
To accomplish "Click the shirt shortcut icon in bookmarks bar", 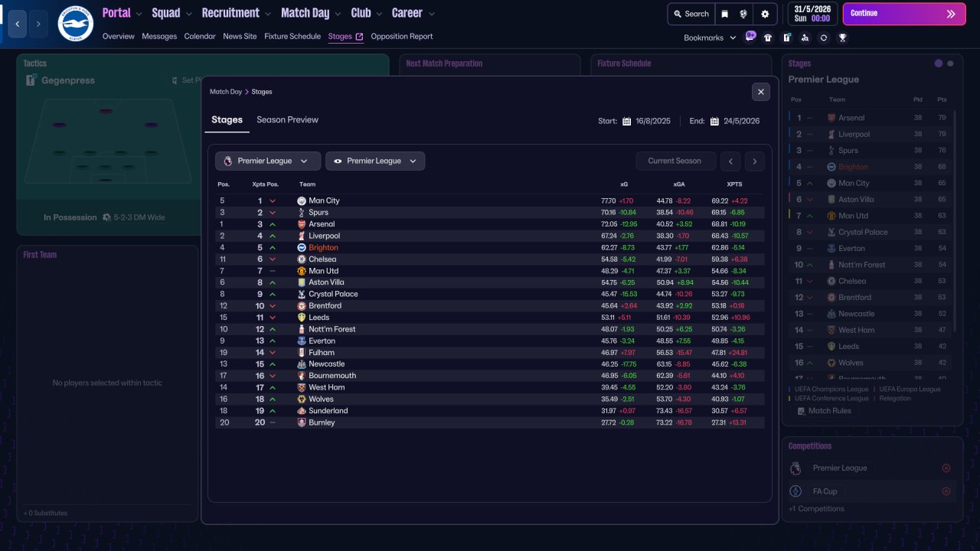I will tap(768, 37).
